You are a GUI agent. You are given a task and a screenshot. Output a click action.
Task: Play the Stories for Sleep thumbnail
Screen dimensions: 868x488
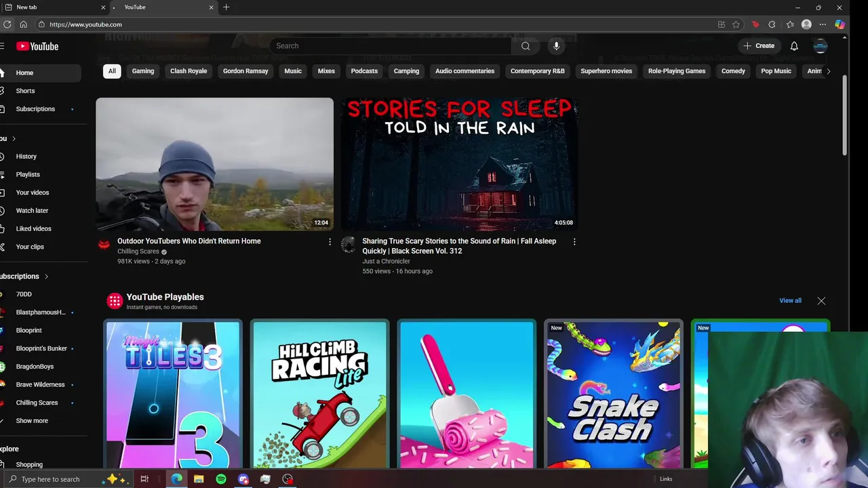459,164
